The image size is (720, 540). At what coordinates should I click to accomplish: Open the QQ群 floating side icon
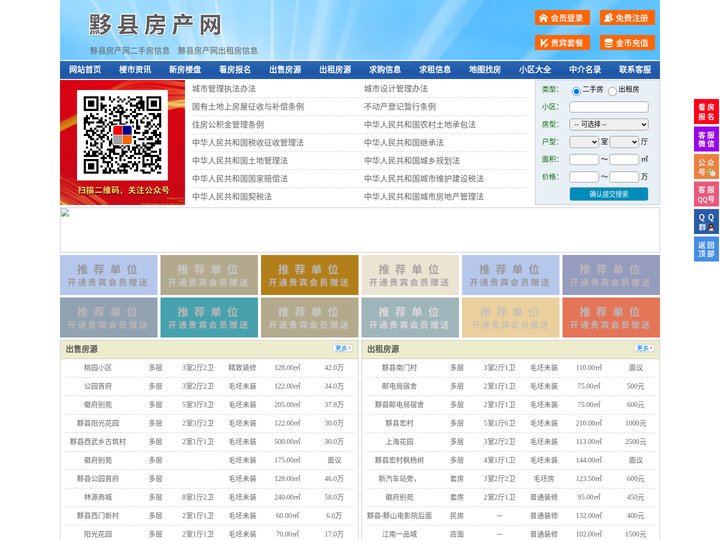coord(706,222)
